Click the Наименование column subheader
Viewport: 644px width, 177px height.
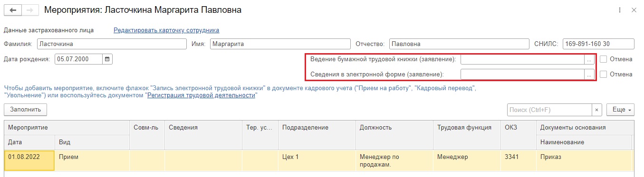point(584,142)
